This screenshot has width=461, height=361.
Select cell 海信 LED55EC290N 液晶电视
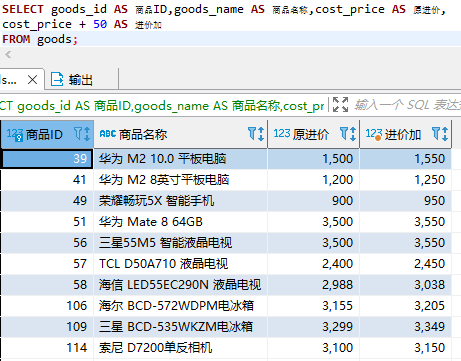(180, 285)
